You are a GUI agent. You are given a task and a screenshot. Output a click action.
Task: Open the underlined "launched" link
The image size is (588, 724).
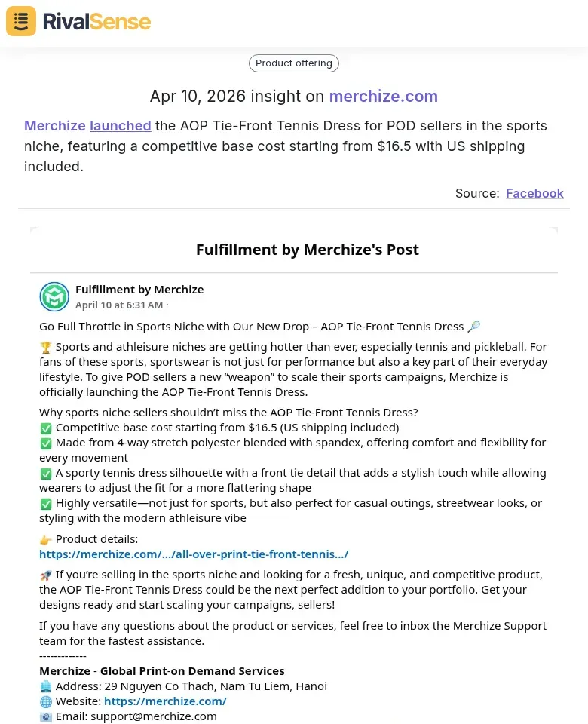point(121,126)
